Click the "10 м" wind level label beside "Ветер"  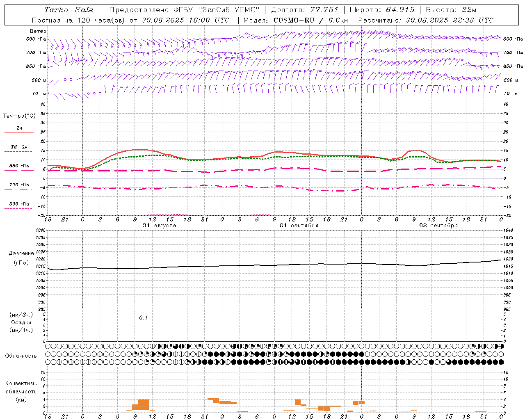[x=39, y=94]
